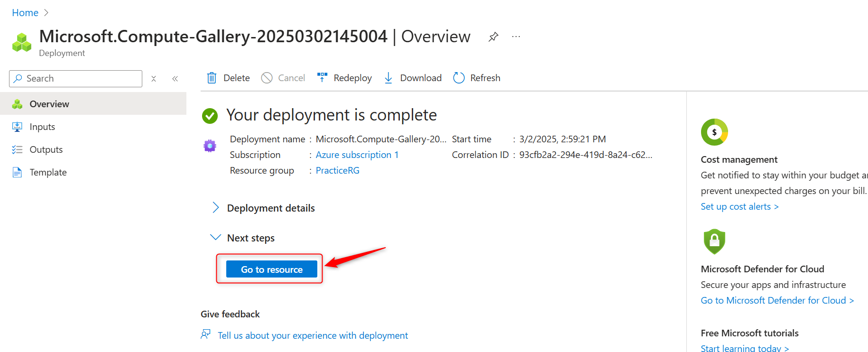Click the Start time value 3/2/2025, 2:59:21 PM
The height and width of the screenshot is (352, 868).
[563, 139]
